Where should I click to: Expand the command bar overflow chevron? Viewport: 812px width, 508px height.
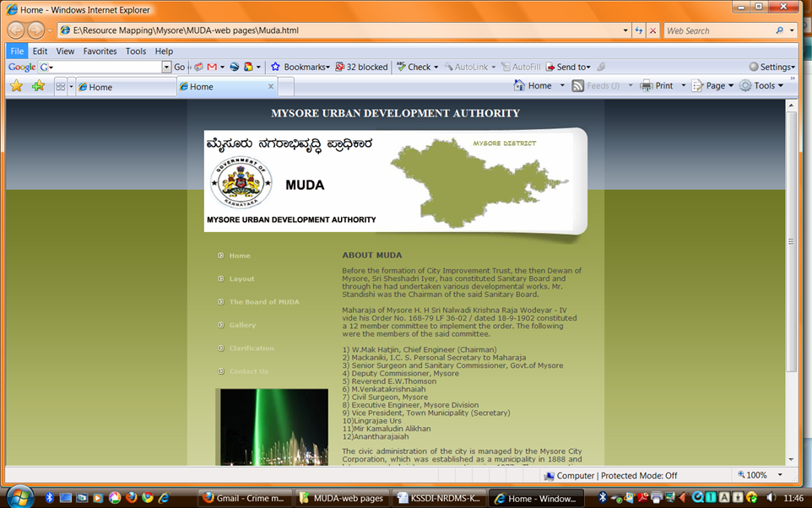(x=793, y=78)
